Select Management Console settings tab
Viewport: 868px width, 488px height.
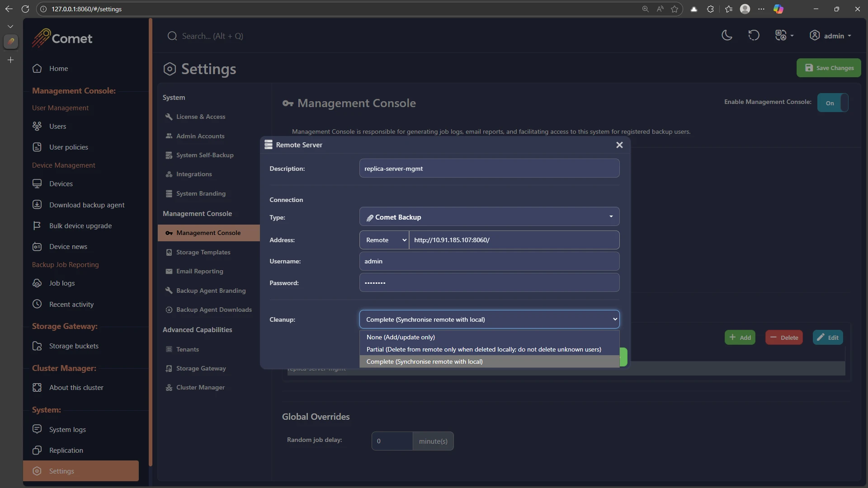(209, 233)
